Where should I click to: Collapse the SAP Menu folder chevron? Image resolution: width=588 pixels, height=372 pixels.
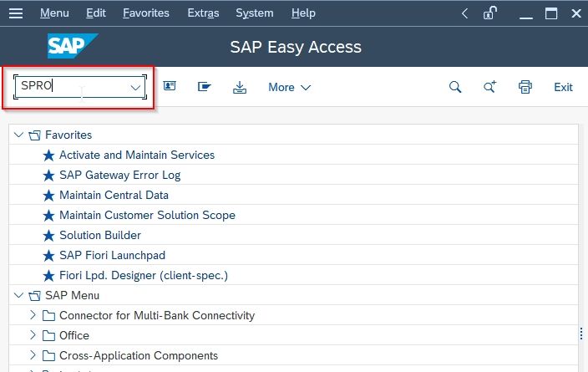pyautogui.click(x=18, y=295)
